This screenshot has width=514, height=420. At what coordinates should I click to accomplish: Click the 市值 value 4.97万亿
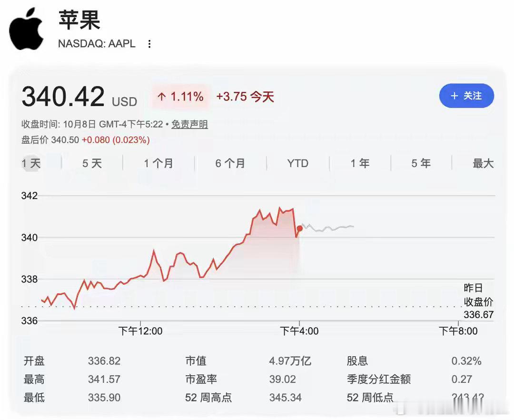coord(290,361)
